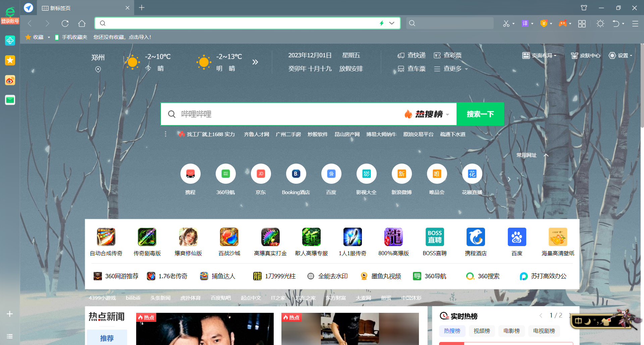
Task: Collapse the 常用网址 section chevron
Action: [546, 155]
